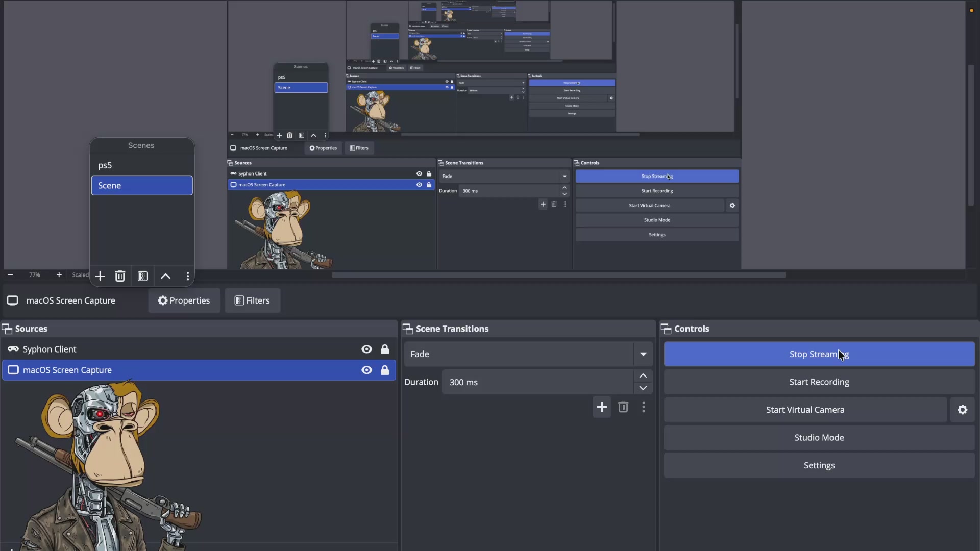The width and height of the screenshot is (980, 551).
Task: Click the dock icon beside the bottom Scene Transitions title
Action: pos(408,329)
